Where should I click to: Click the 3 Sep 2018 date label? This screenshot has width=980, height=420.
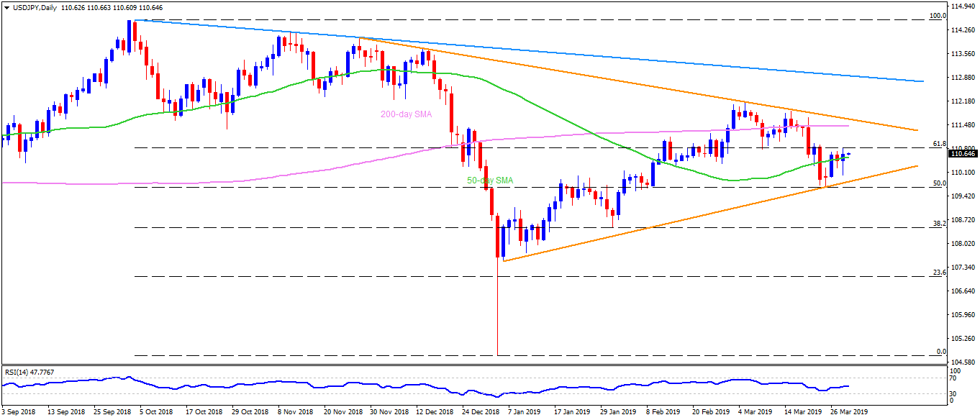coord(18,413)
